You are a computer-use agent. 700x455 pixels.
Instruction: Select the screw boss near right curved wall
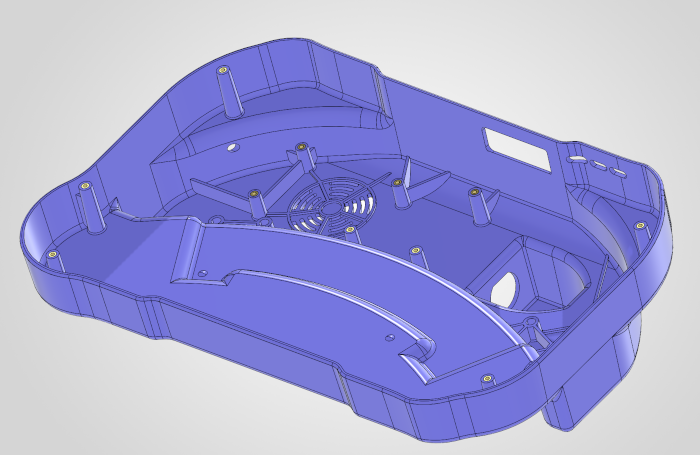click(x=640, y=227)
